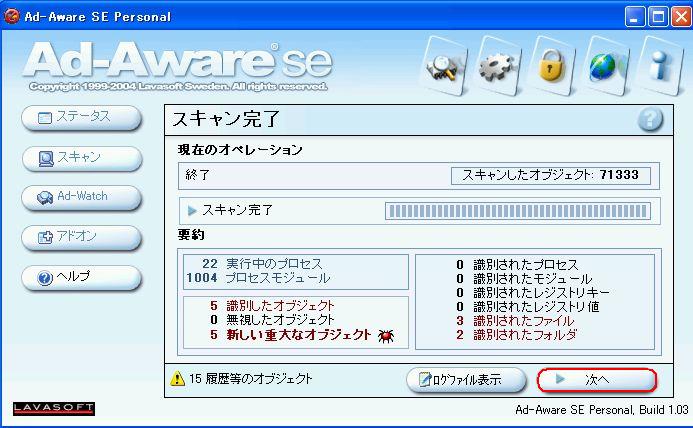Screen dimensions: 693x428
Task: Select the 識別したオブジェクト row
Action: (272, 306)
